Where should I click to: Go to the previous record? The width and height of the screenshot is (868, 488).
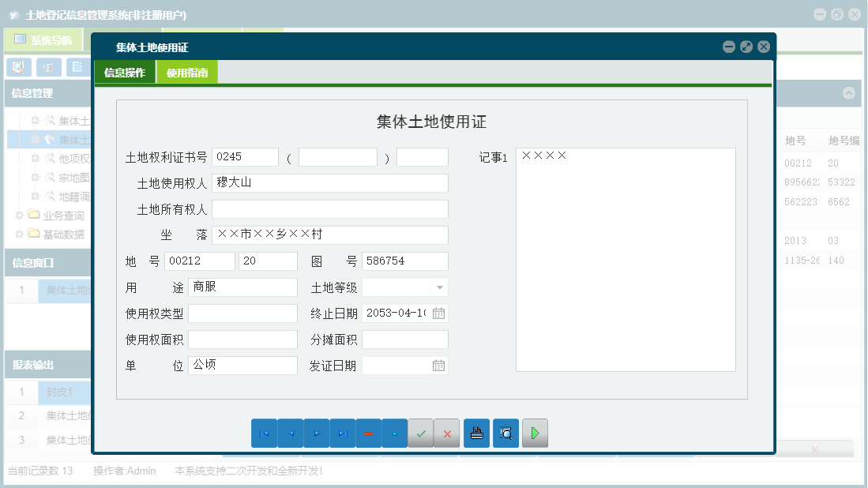[x=290, y=434]
